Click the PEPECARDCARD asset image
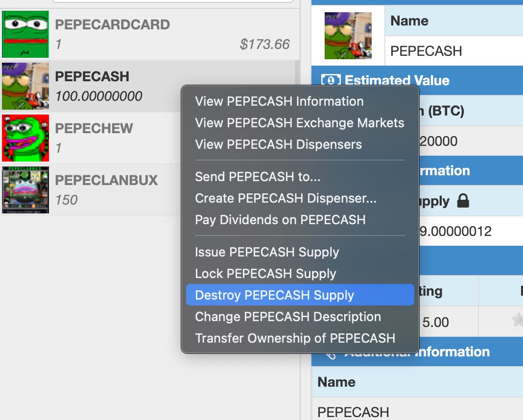The image size is (523, 420). tap(25, 34)
